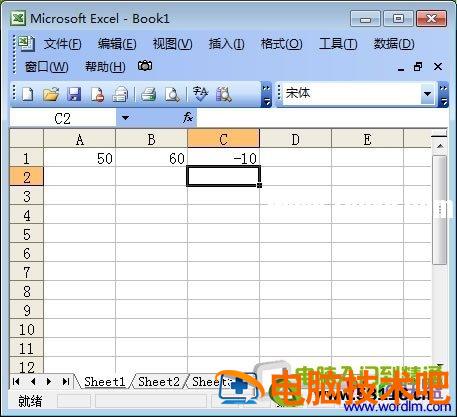
Task: Select cell A1 containing 50
Action: click(80, 158)
